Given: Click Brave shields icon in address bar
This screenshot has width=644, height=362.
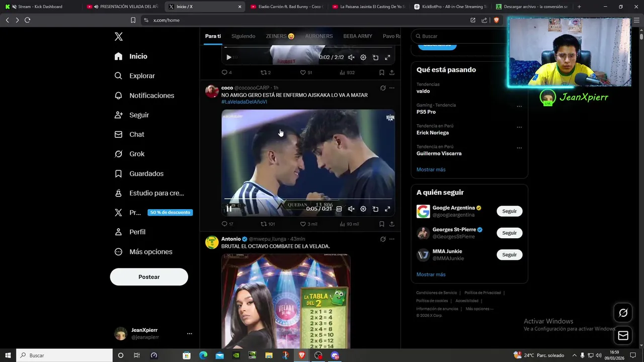Looking at the screenshot, I should point(496,20).
